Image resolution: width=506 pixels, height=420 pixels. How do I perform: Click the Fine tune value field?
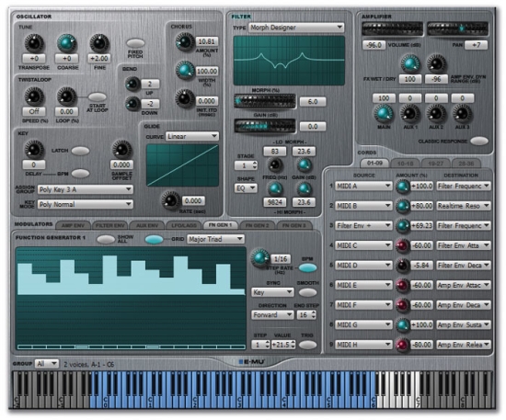point(99,58)
